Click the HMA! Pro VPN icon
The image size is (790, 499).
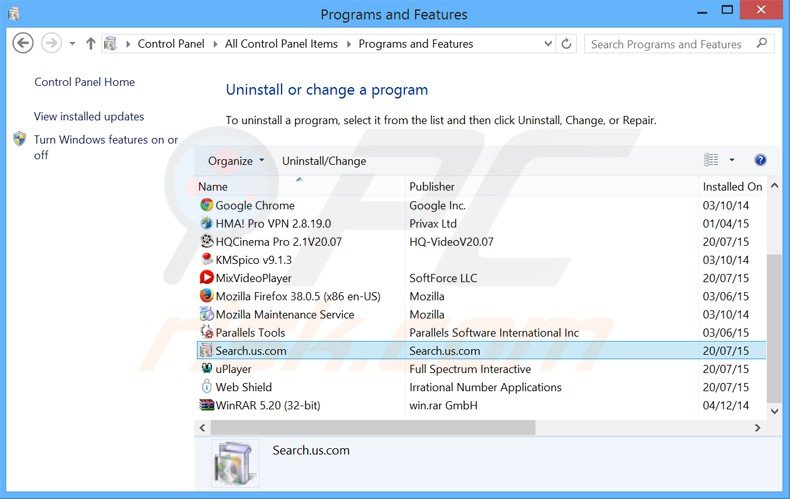[207, 223]
